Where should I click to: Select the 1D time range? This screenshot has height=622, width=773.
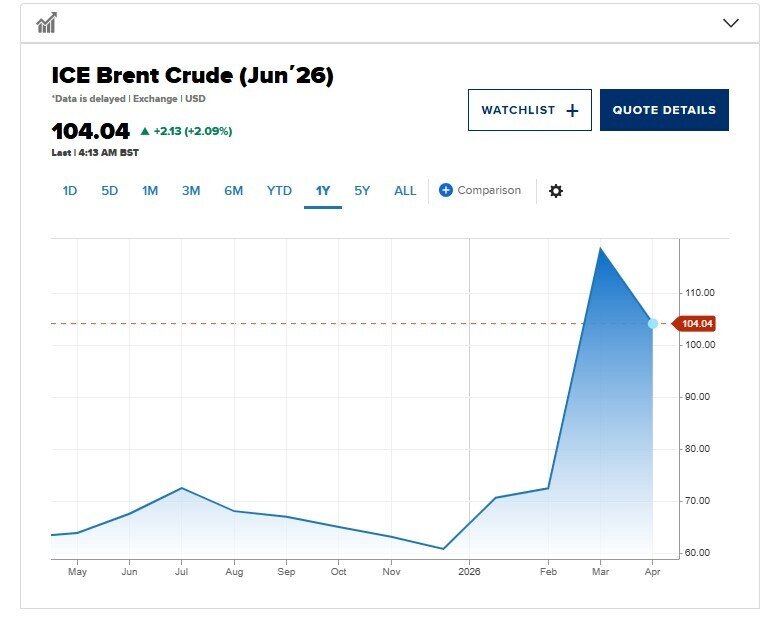(70, 190)
